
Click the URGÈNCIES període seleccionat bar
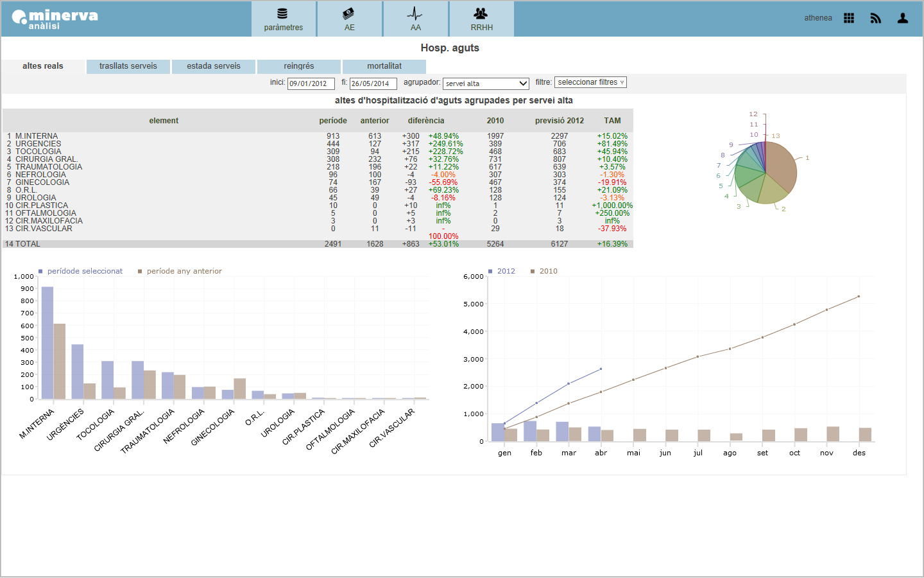pos(78,372)
